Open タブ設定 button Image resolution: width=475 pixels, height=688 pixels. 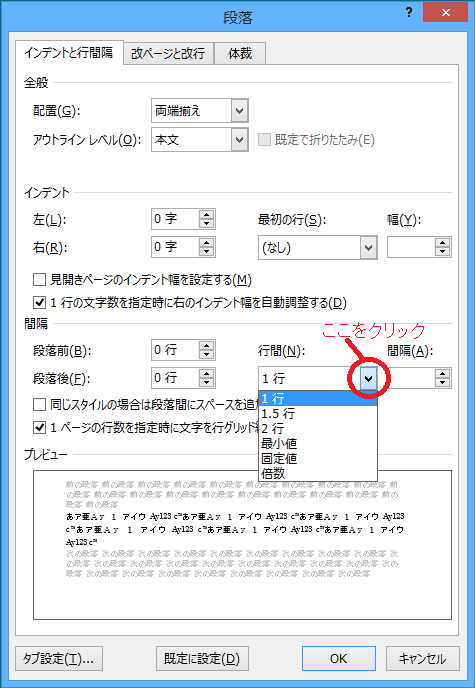59,658
